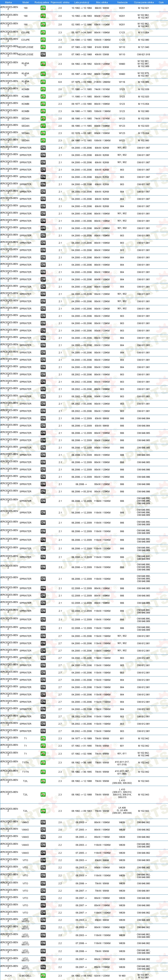Click PB fuel icon in 190 row with 66kW / 90KM
The image size is (168, 980).
click(43, 8)
